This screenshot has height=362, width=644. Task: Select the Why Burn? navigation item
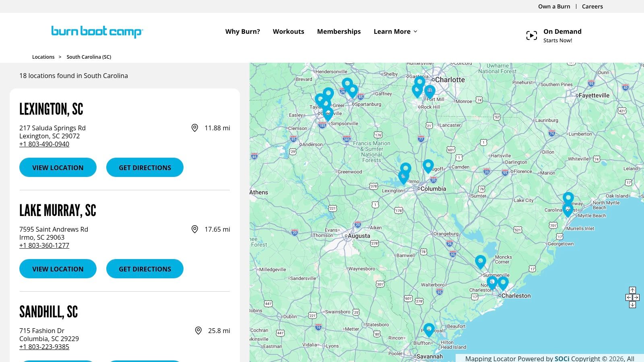tap(242, 31)
